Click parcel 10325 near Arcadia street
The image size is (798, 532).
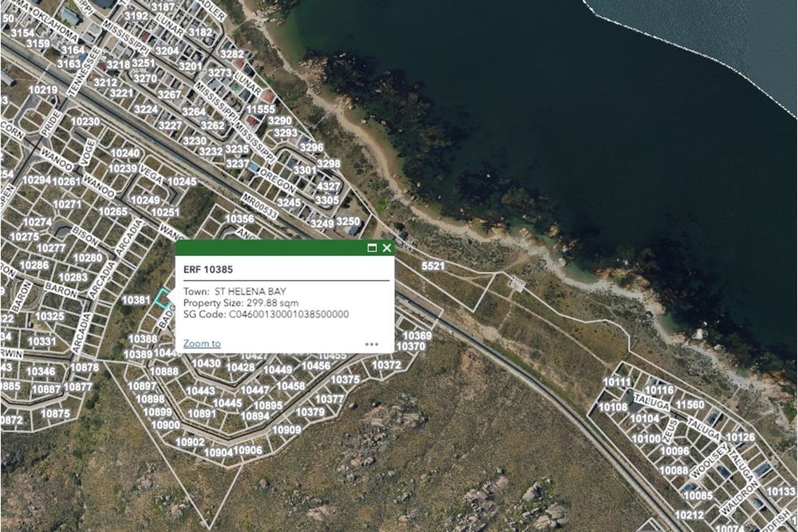coord(49,317)
